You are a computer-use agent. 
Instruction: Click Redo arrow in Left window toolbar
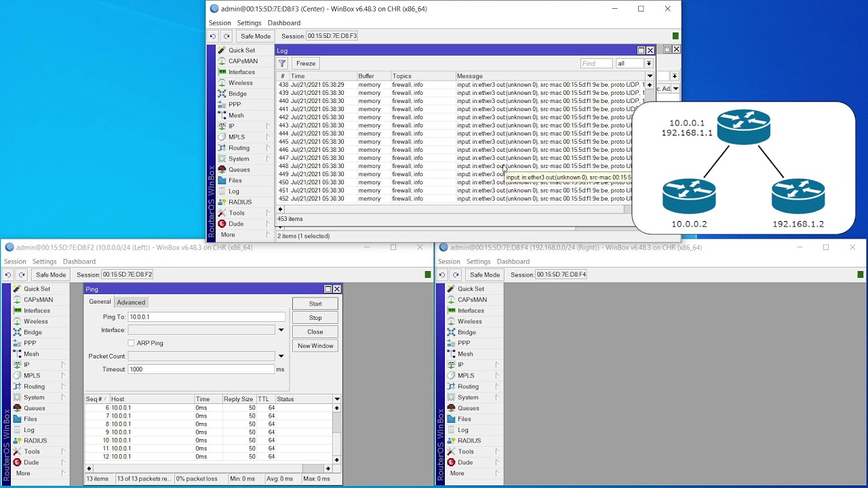point(22,274)
